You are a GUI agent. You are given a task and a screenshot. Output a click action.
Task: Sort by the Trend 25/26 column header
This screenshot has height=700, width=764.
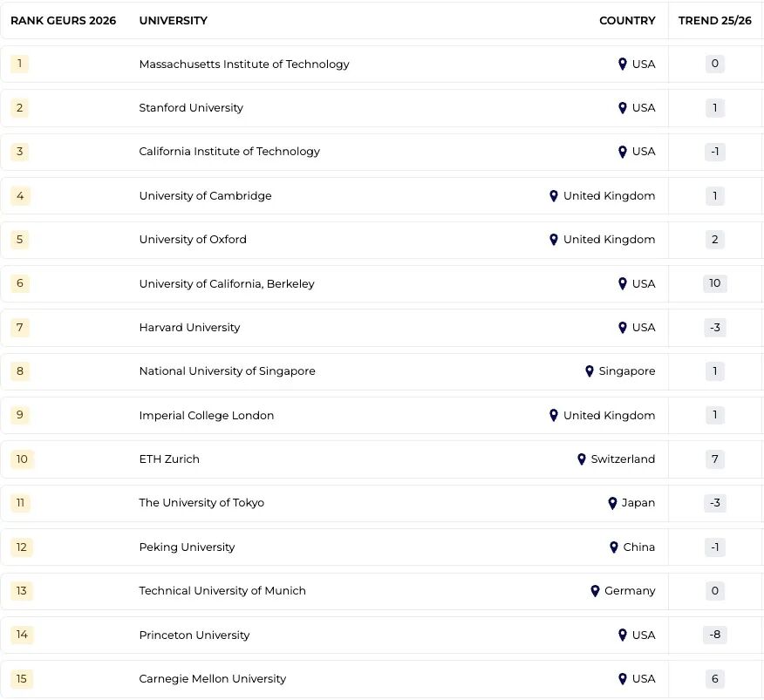(x=714, y=21)
